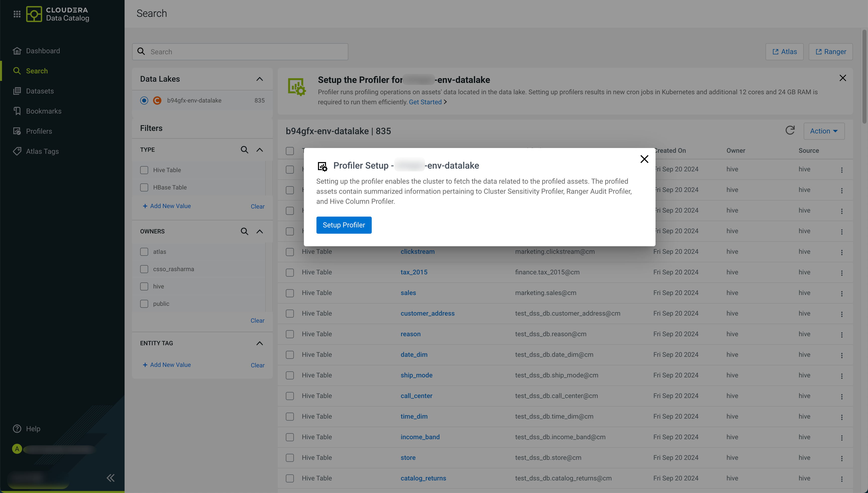
Task: Collapse the Data Lakes panel
Action: 259,79
